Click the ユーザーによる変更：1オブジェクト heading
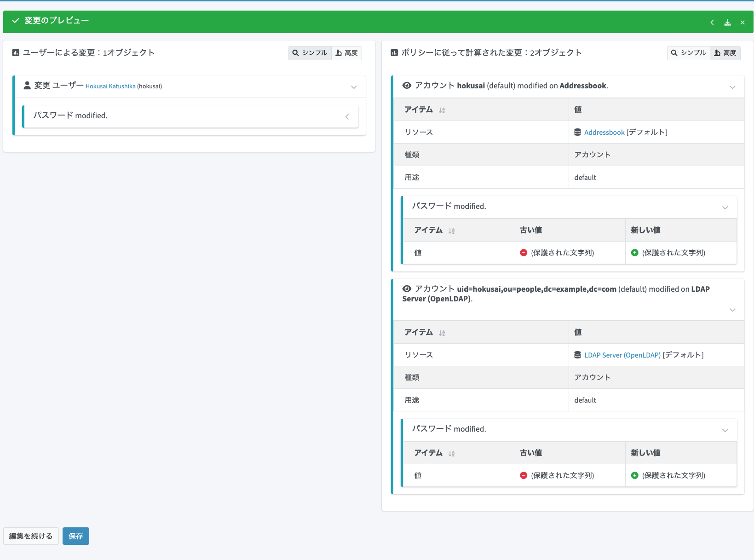 coord(89,53)
